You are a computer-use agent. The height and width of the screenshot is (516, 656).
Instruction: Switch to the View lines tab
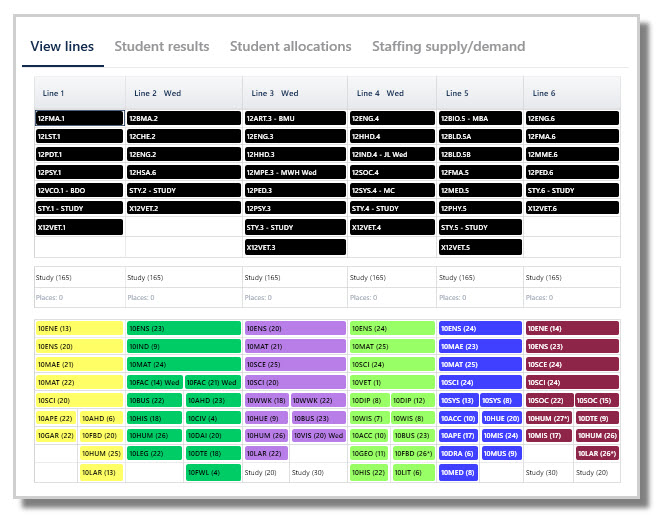[x=62, y=46]
